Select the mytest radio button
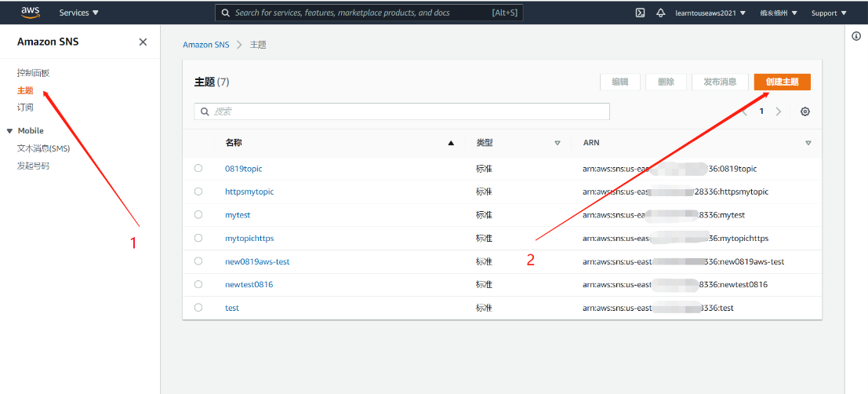The height and width of the screenshot is (394, 868). pos(198,215)
